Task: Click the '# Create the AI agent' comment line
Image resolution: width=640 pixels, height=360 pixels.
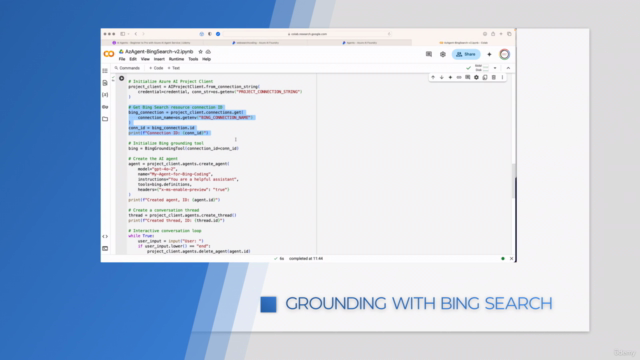Action: pos(153,159)
